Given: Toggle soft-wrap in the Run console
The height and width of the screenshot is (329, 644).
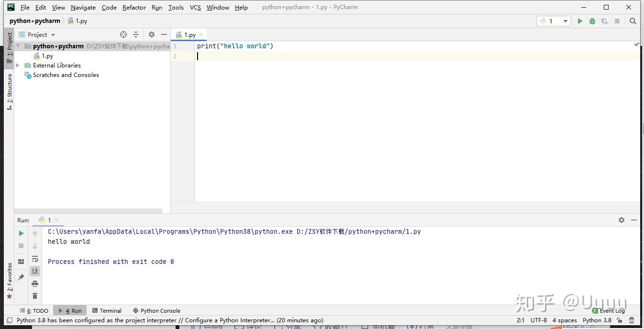Looking at the screenshot, I should (34, 259).
